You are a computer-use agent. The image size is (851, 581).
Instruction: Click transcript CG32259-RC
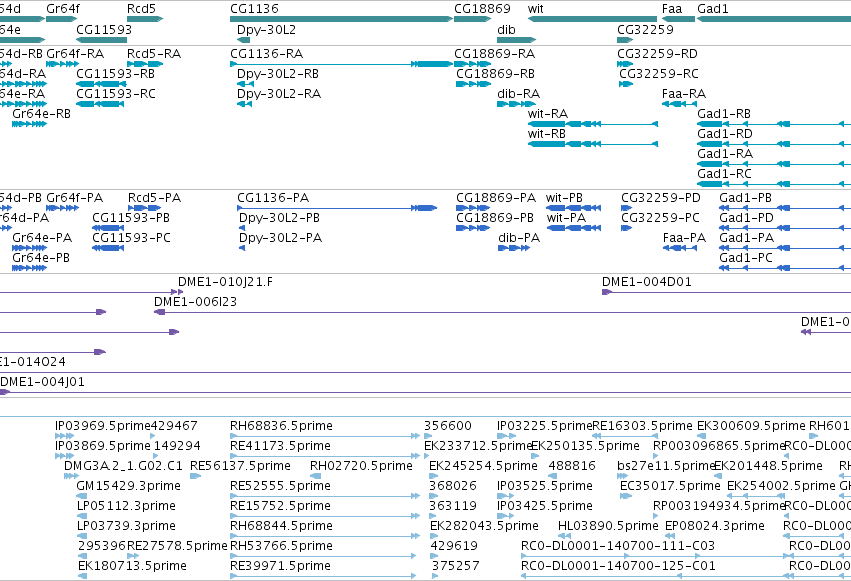click(x=626, y=84)
